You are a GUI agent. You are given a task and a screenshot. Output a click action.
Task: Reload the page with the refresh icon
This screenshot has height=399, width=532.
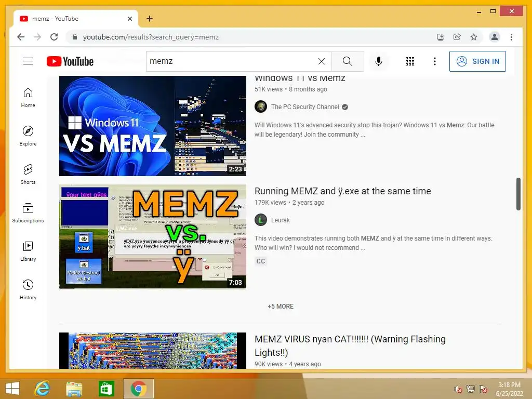[54, 37]
